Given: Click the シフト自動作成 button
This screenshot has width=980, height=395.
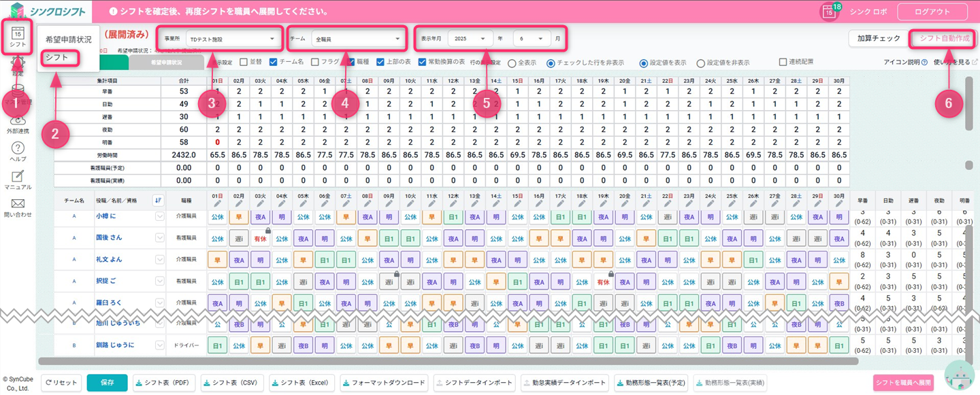Looking at the screenshot, I should point(944,39).
